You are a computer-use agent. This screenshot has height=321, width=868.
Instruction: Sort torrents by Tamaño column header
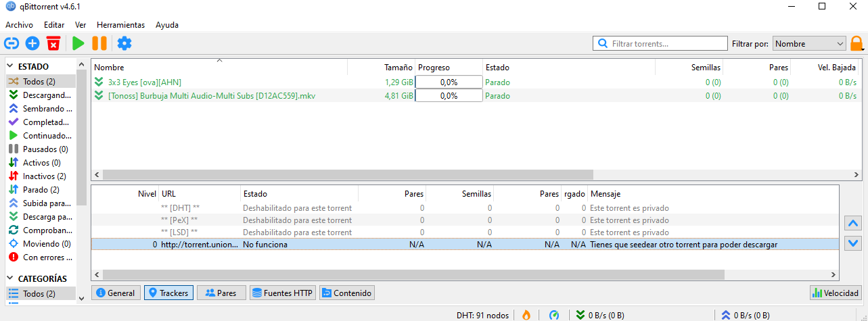point(382,68)
